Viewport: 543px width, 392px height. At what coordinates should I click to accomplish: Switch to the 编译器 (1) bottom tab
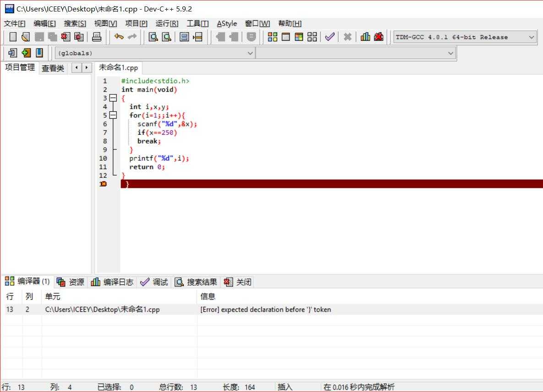click(x=27, y=281)
